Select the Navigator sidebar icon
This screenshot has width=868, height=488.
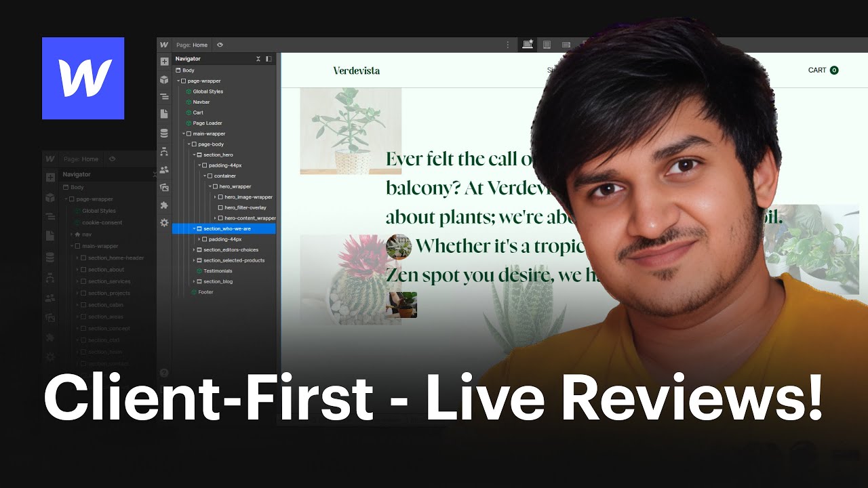click(x=164, y=97)
